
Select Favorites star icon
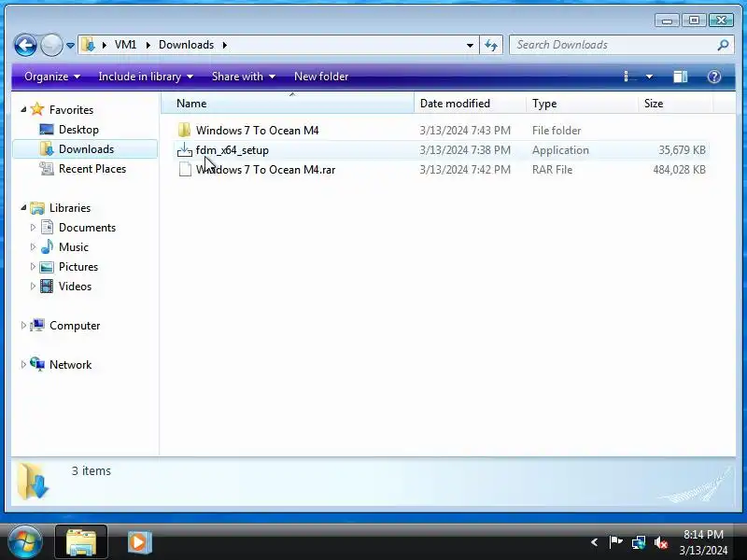37,109
